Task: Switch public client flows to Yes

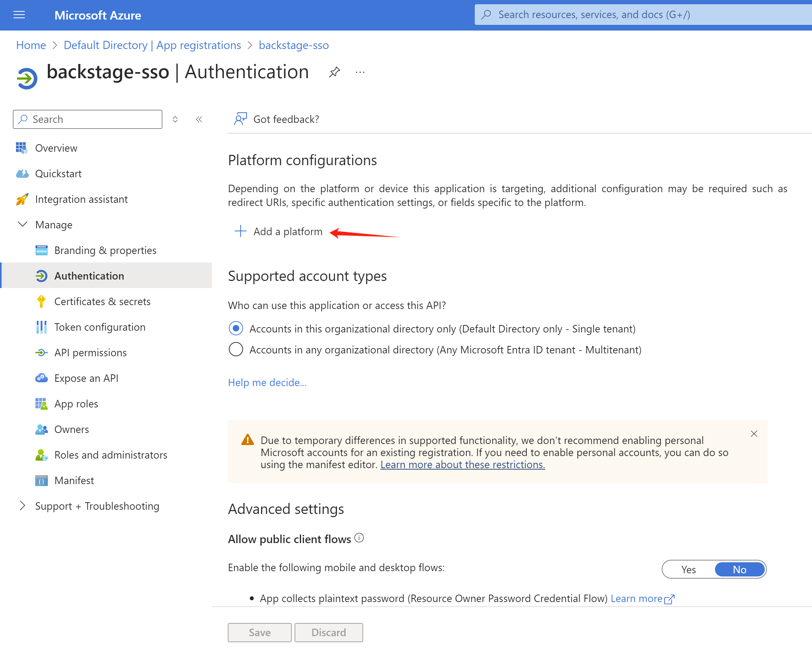Action: [x=688, y=569]
